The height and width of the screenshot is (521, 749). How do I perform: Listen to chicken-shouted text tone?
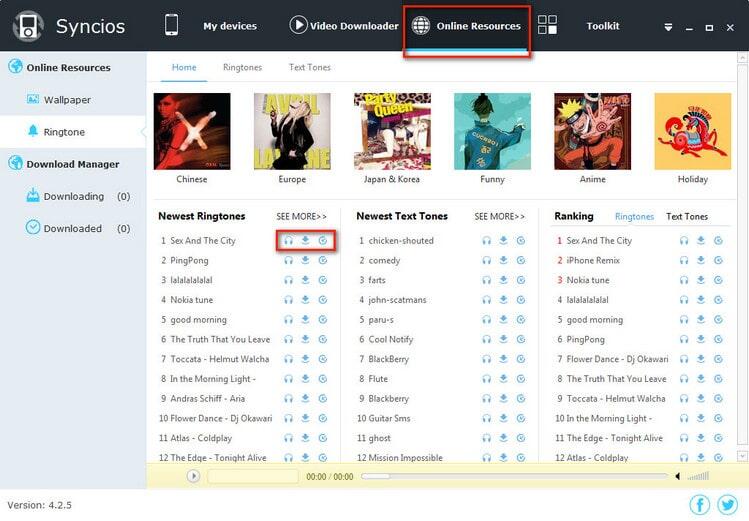coord(486,241)
